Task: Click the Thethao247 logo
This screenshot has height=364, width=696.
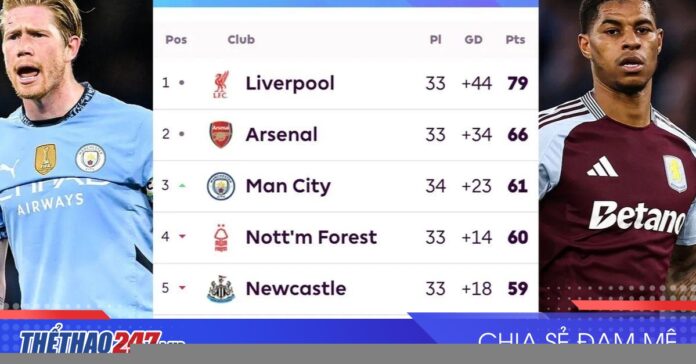Action: click(x=101, y=341)
